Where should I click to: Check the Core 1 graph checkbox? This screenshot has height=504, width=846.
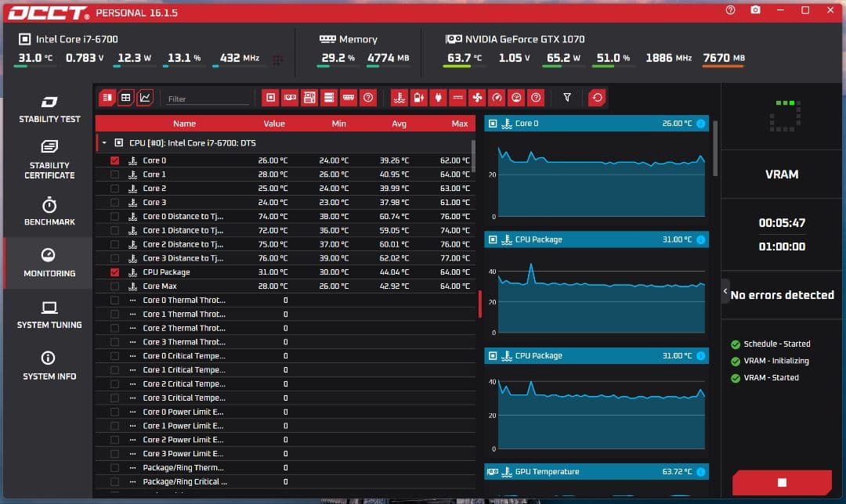(114, 175)
